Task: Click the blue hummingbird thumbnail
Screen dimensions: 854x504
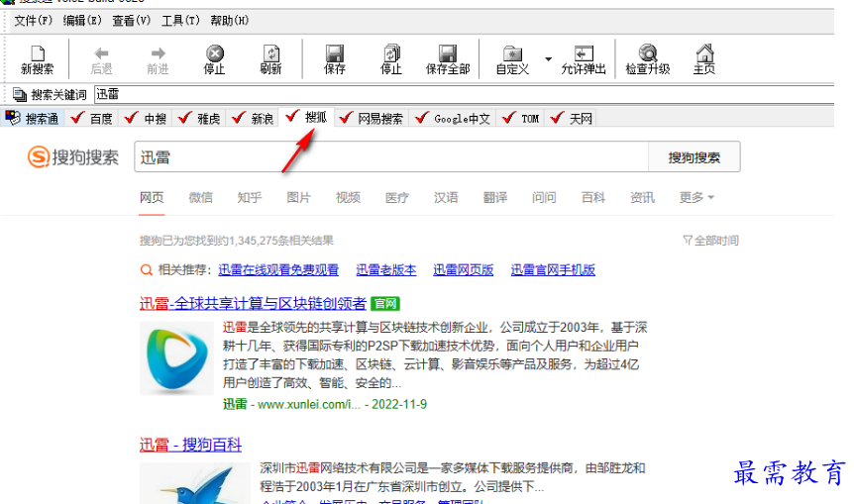Action: point(195,483)
